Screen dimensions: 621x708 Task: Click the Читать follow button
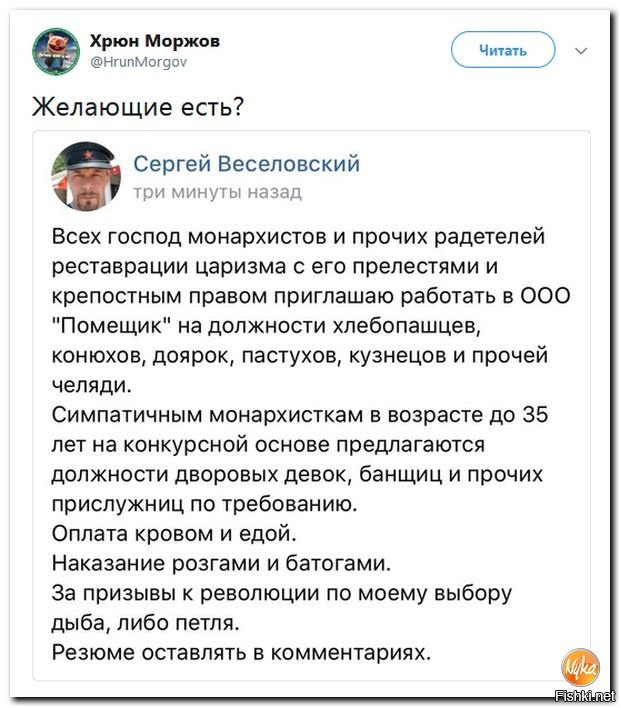(503, 50)
